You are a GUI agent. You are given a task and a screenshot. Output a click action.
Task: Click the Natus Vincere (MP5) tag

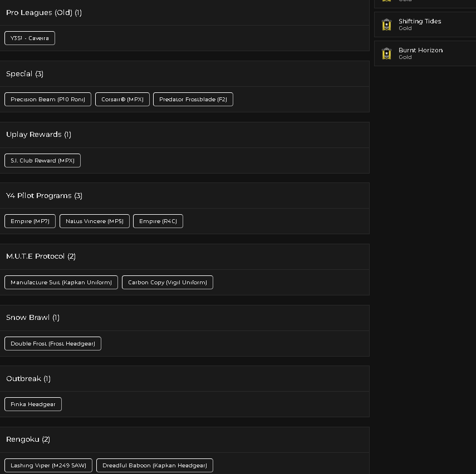pos(95,221)
